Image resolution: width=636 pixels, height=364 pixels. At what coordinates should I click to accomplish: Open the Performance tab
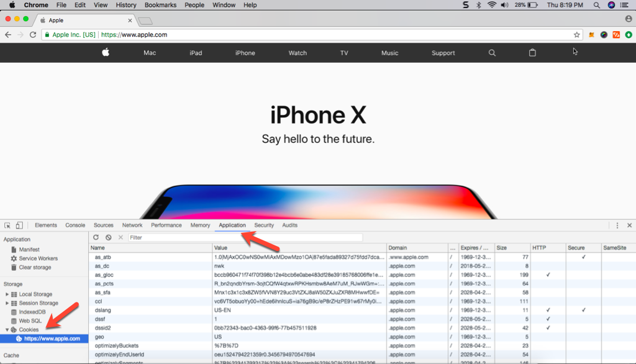(x=166, y=225)
